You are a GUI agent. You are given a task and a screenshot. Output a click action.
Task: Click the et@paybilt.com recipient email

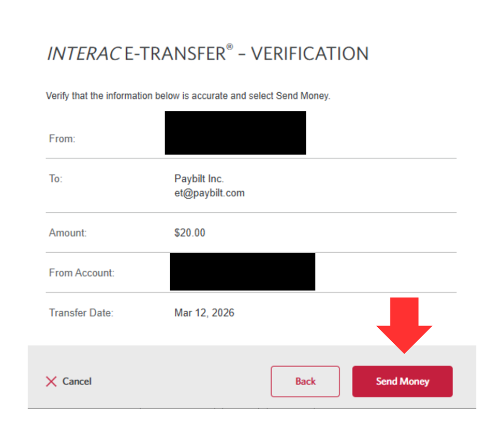[209, 193]
